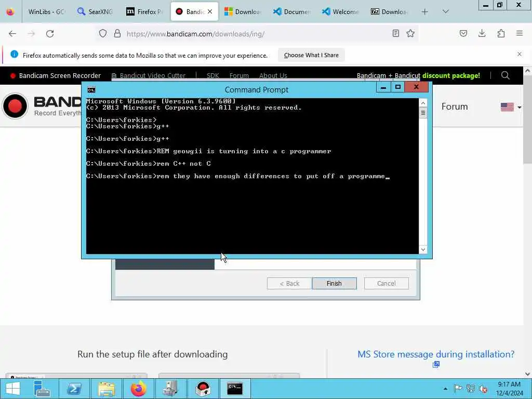Click Command Prompt scrollbar thumb
532x399 pixels.
click(x=423, y=113)
